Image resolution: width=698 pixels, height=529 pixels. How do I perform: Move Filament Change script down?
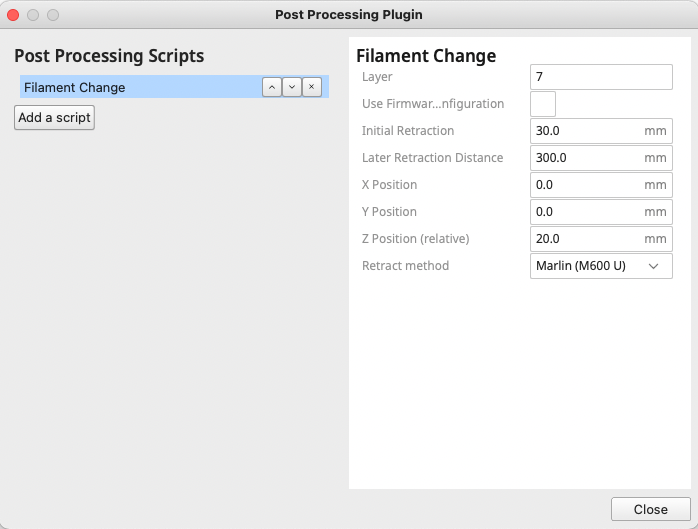(x=291, y=87)
